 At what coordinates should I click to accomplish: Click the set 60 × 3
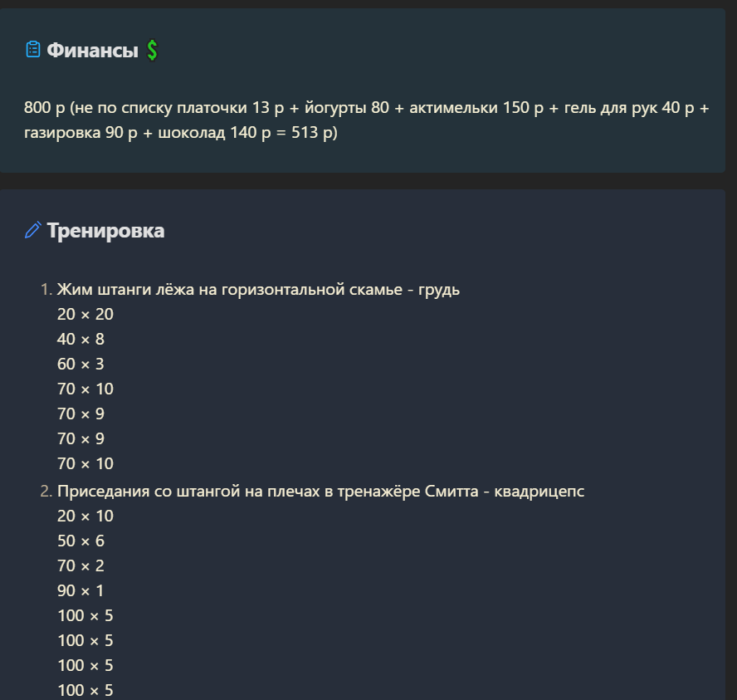point(81,364)
